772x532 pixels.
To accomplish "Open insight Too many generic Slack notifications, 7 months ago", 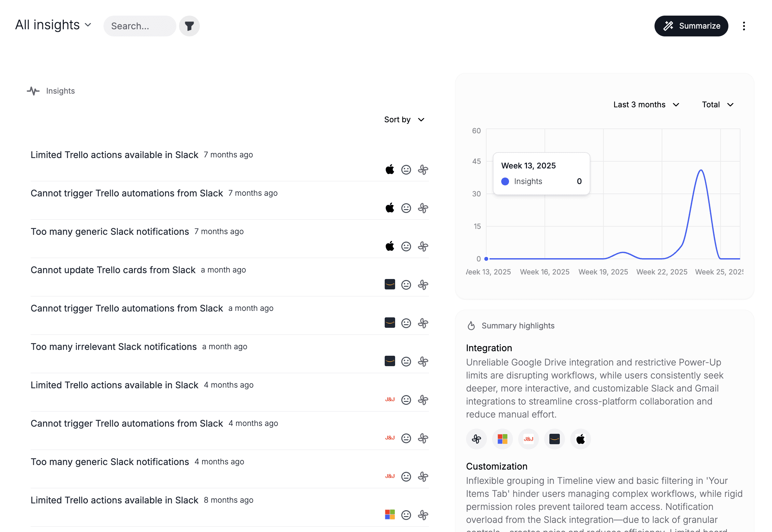I will 110,231.
